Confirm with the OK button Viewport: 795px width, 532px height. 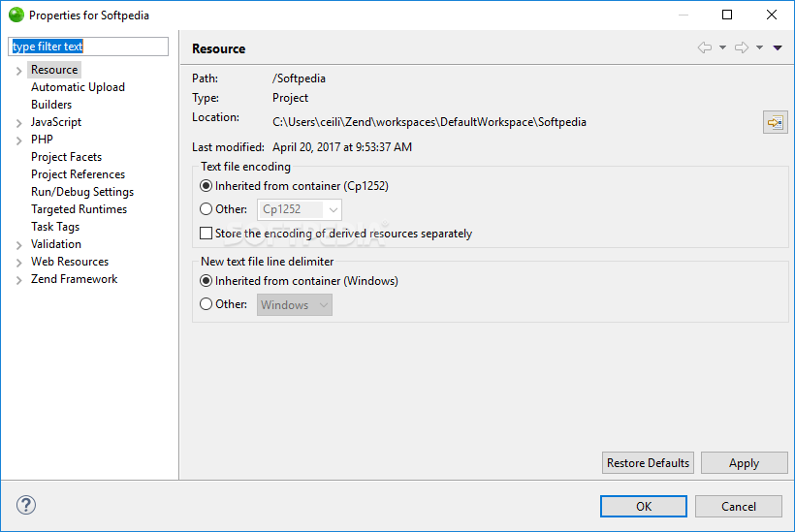click(644, 506)
